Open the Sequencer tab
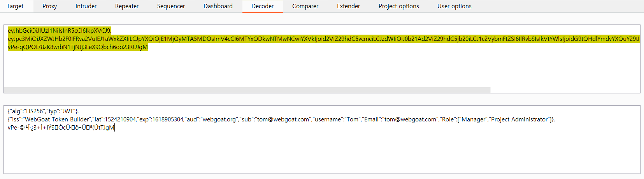The width and height of the screenshot is (644, 179). (x=171, y=6)
